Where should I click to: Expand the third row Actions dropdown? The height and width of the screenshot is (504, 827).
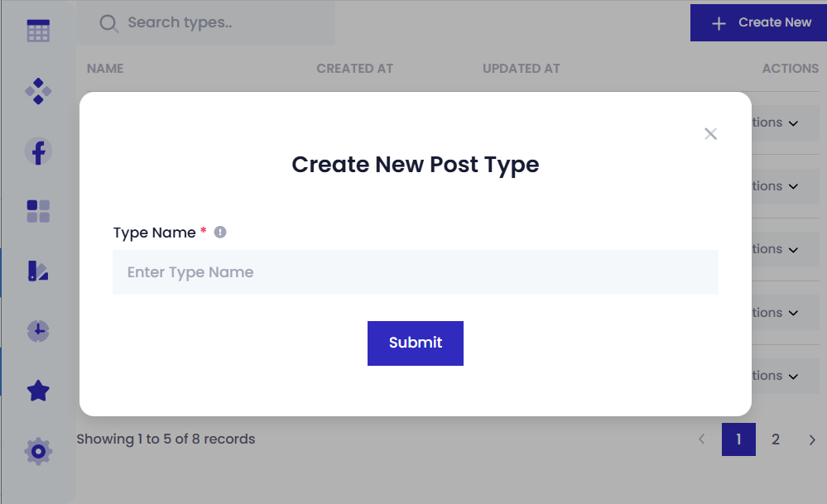tap(776, 249)
